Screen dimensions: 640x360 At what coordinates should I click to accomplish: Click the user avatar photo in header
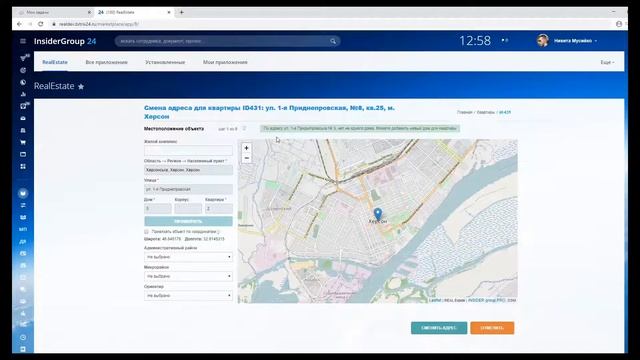pos(542,41)
